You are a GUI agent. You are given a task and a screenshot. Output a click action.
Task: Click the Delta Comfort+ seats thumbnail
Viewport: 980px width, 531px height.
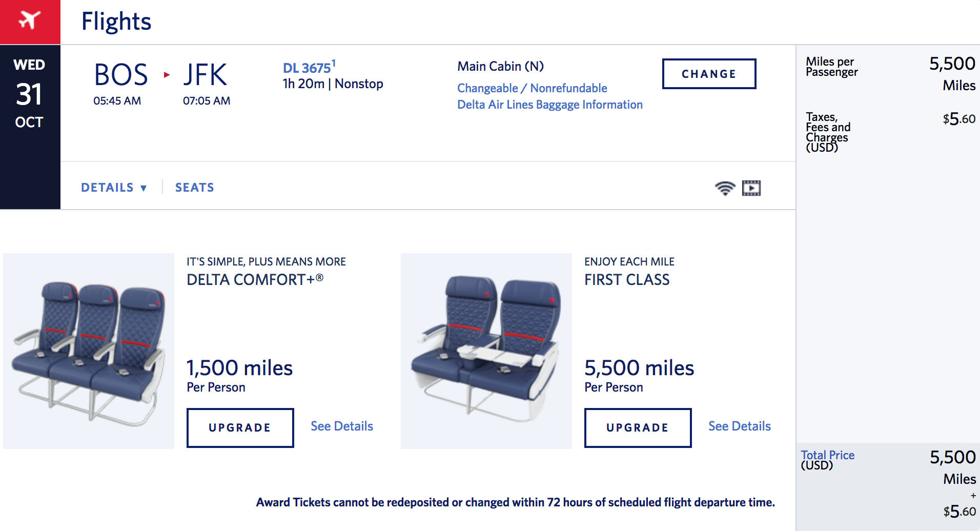(89, 351)
